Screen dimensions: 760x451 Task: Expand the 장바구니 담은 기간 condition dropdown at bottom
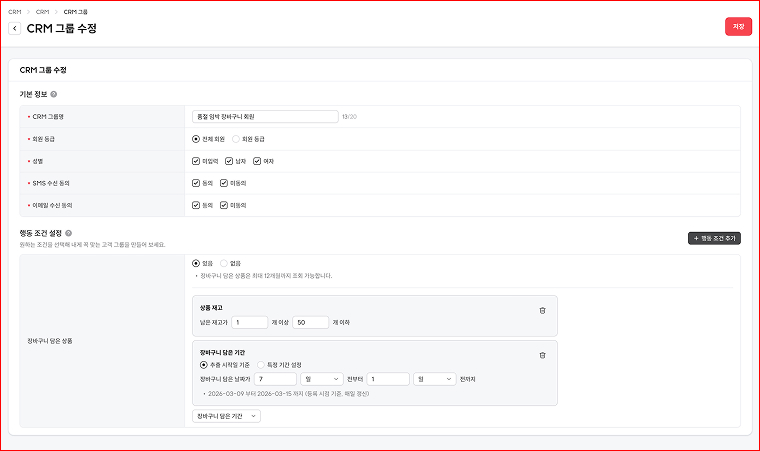pos(226,416)
